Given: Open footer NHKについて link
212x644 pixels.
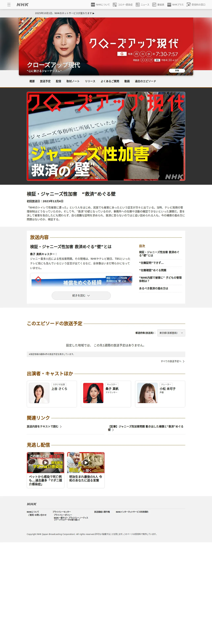Looking at the screenshot, I should pyautogui.click(x=33, y=512).
